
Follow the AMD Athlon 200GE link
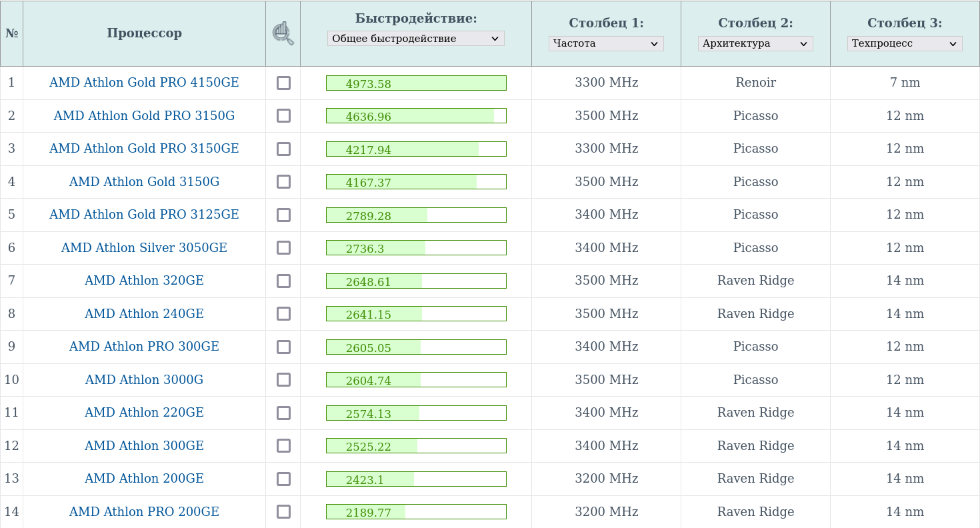pyautogui.click(x=144, y=479)
